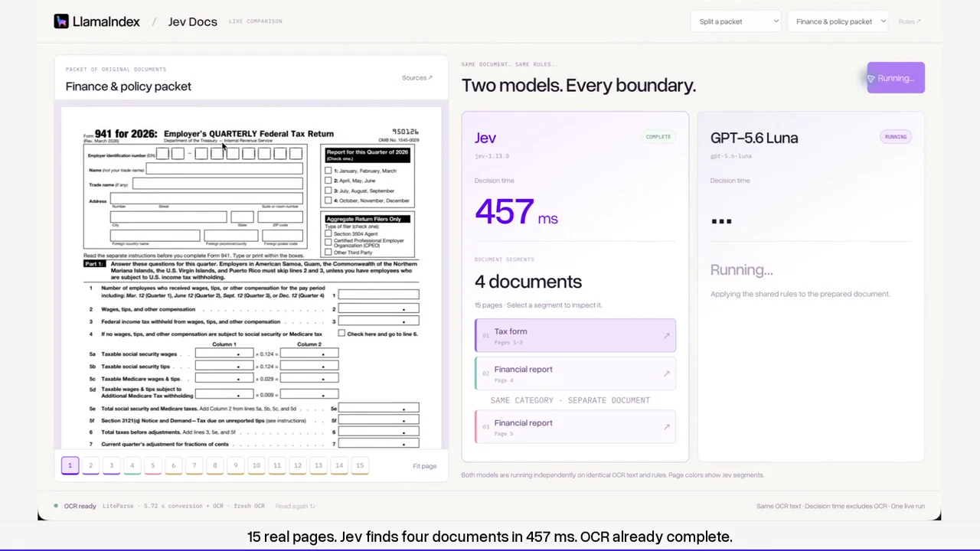The width and height of the screenshot is (980, 551).
Task: Show page 8
Action: (214, 465)
